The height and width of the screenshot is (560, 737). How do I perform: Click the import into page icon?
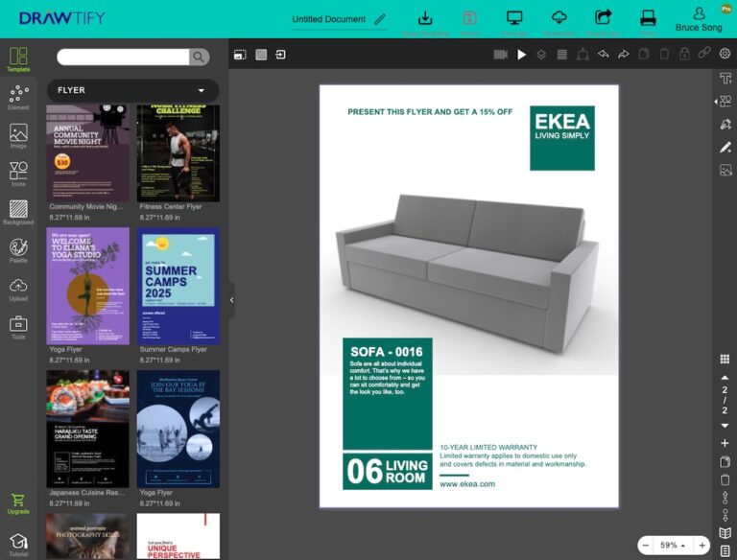[x=280, y=55]
